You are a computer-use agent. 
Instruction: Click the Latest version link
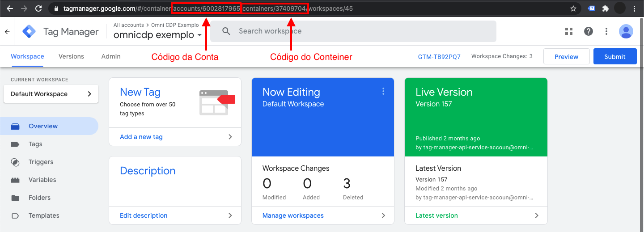[436, 215]
